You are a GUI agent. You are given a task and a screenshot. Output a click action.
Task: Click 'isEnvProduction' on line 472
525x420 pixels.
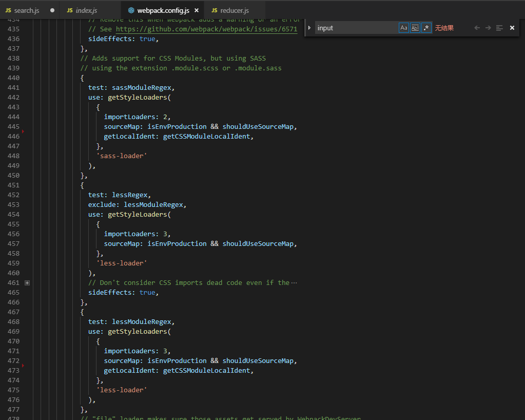pos(177,361)
